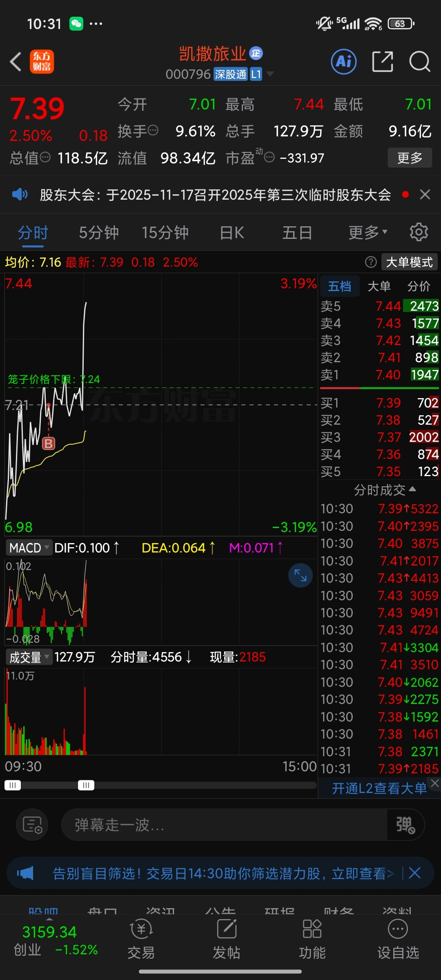Tap the 深股通 badge

click(x=231, y=74)
